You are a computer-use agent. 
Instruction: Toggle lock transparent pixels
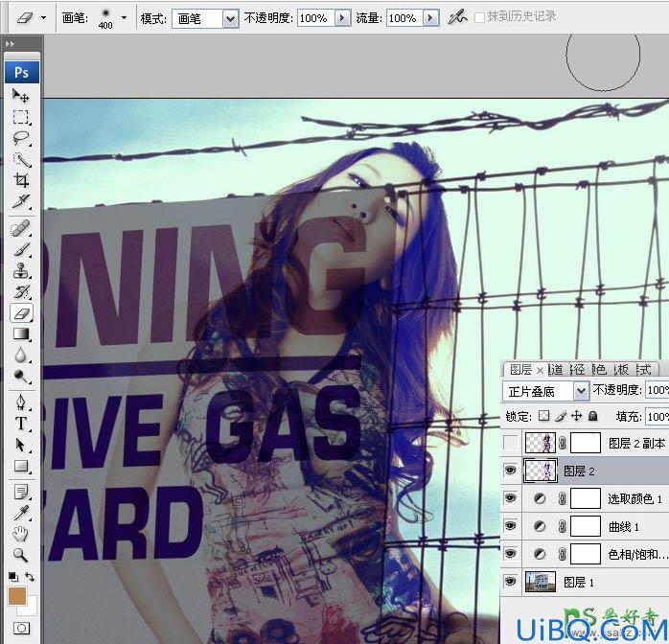543,416
